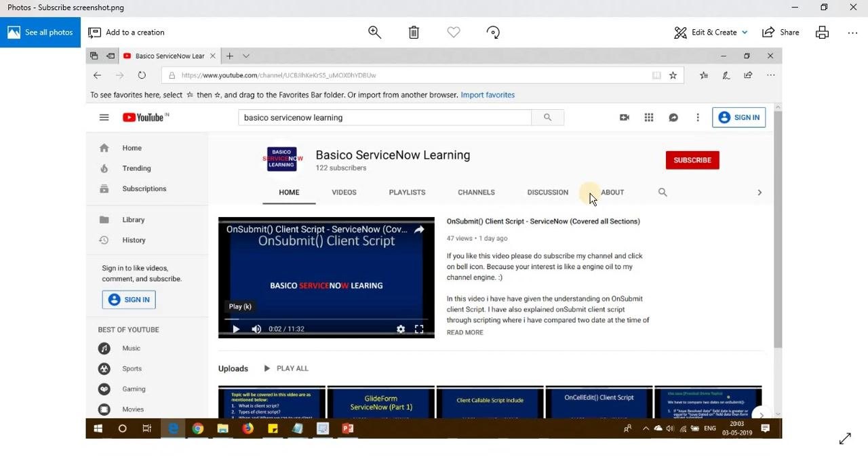The image size is (868, 457).
Task: Open the YouTube hamburger guide menu
Action: pos(104,117)
